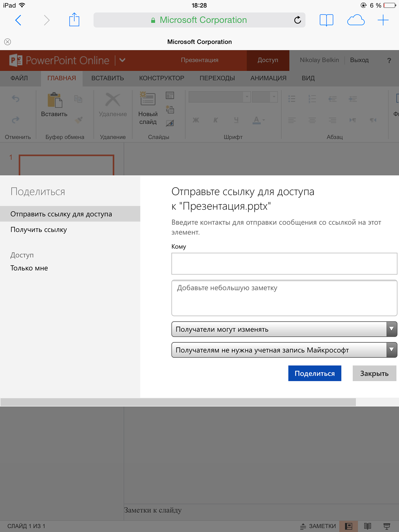Image resolution: width=399 pixels, height=532 pixels.
Task: Increase the list indent level
Action: 353,99
